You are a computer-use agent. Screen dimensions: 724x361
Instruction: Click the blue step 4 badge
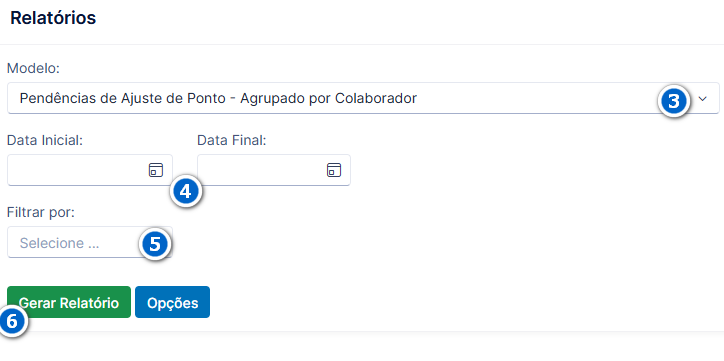tap(186, 192)
